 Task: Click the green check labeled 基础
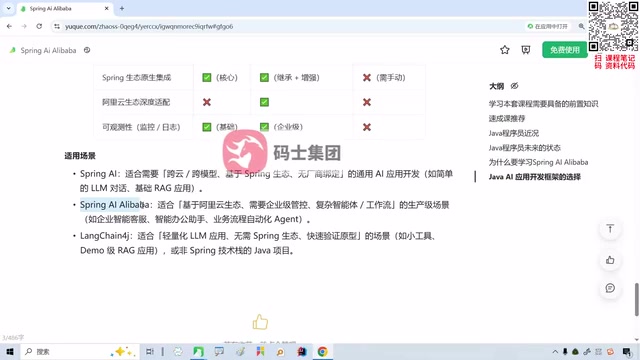click(207, 127)
